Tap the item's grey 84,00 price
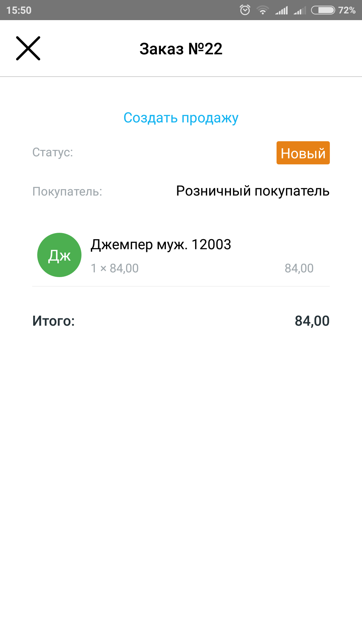This screenshot has width=362, height=644. pyautogui.click(x=299, y=268)
